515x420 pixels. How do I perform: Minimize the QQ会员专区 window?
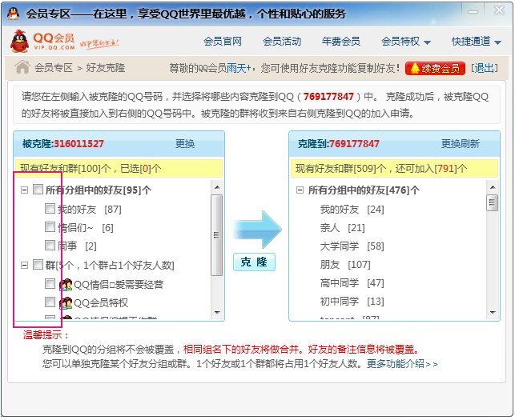pyautogui.click(x=473, y=12)
